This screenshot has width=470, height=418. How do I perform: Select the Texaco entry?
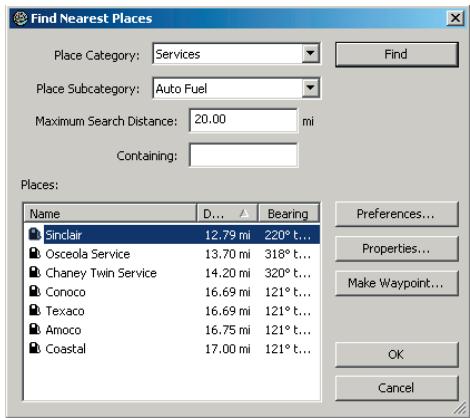[172, 311]
